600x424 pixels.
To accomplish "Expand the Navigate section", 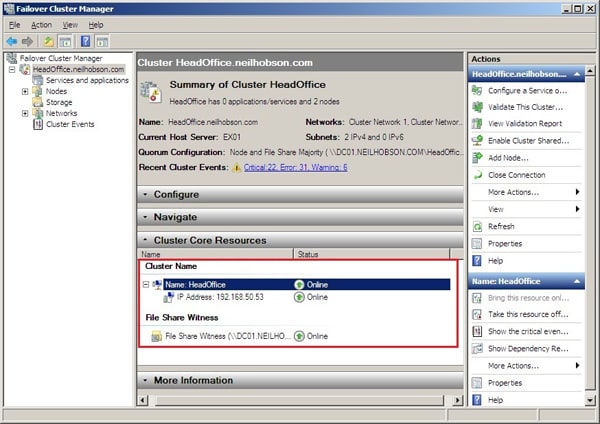I will point(145,217).
